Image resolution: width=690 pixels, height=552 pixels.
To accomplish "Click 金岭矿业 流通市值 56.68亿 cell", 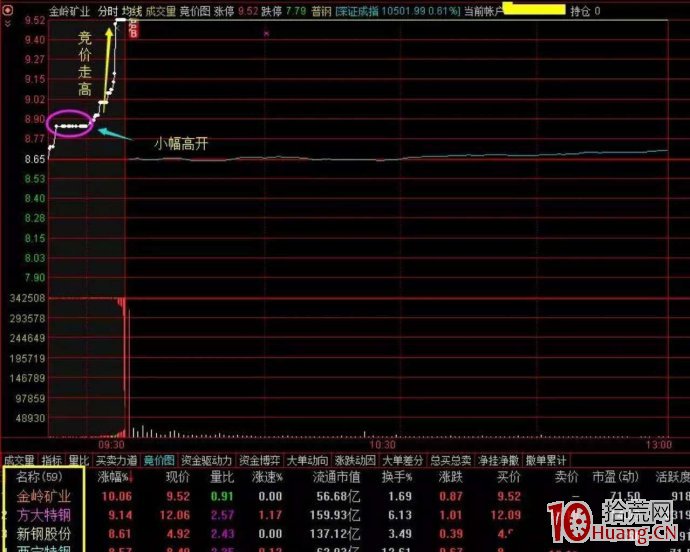I will 338,497.
